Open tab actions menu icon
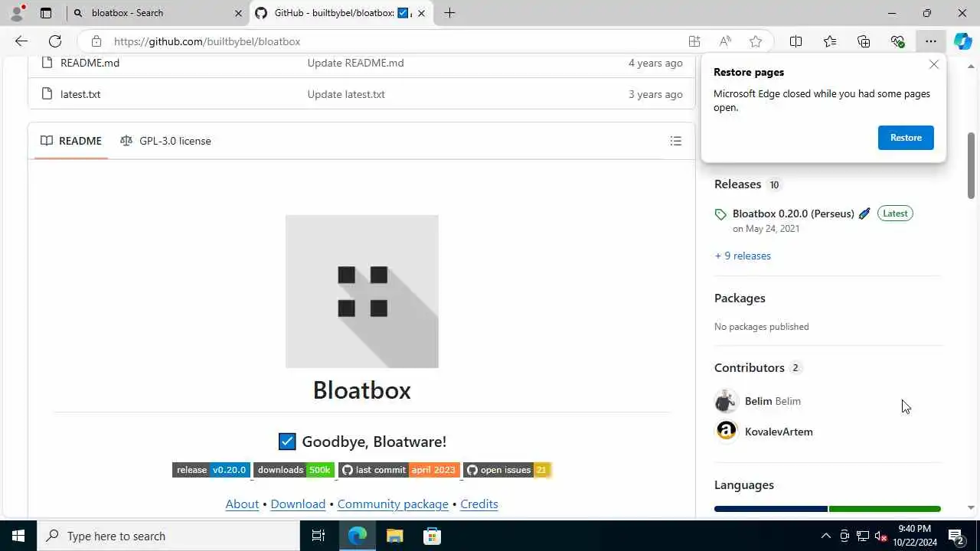This screenshot has height=551, width=980. pos(46,13)
